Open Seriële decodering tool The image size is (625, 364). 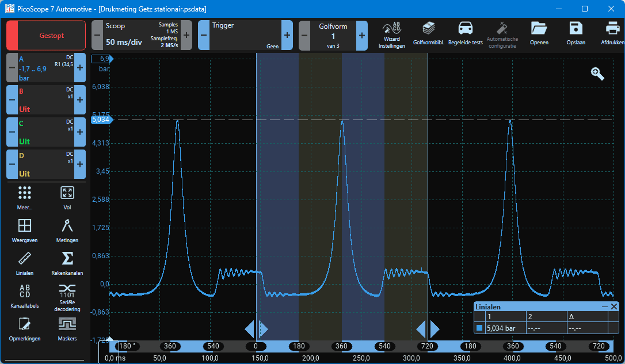pos(67,295)
